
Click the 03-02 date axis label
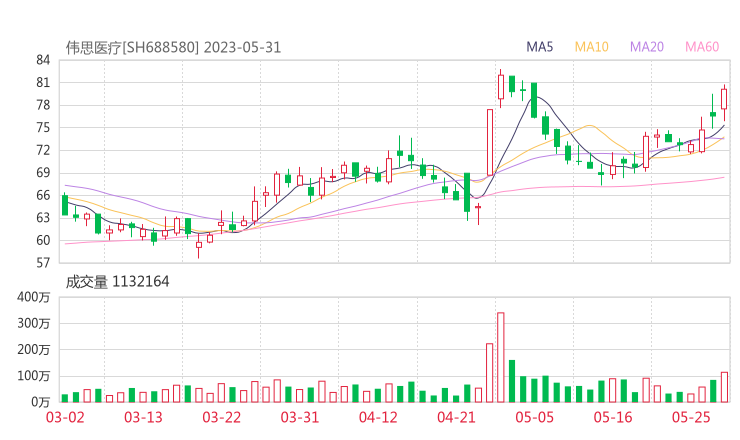[x=65, y=417]
